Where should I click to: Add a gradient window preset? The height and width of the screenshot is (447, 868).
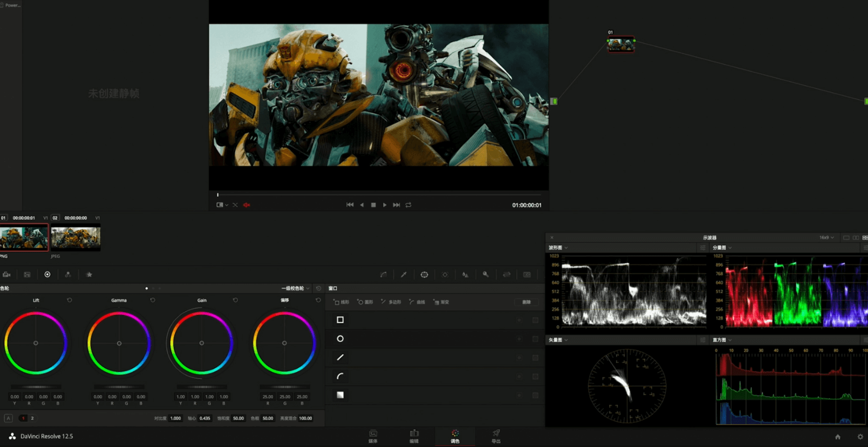tap(340, 395)
